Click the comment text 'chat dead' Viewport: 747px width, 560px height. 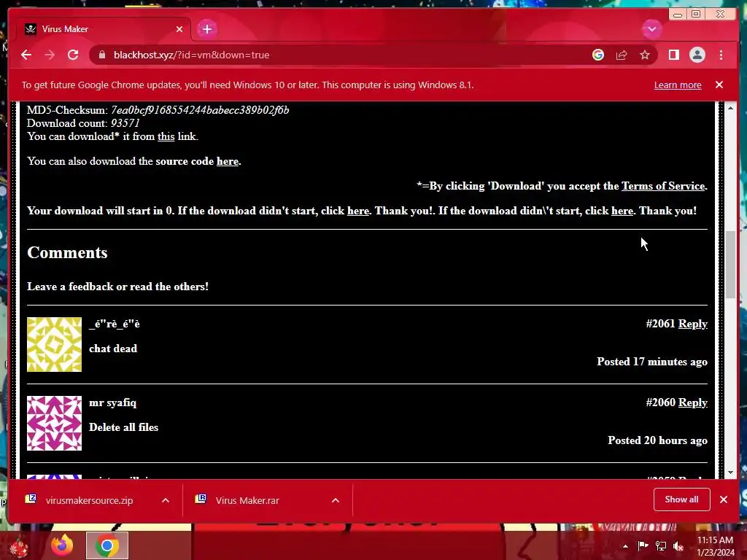113,349
